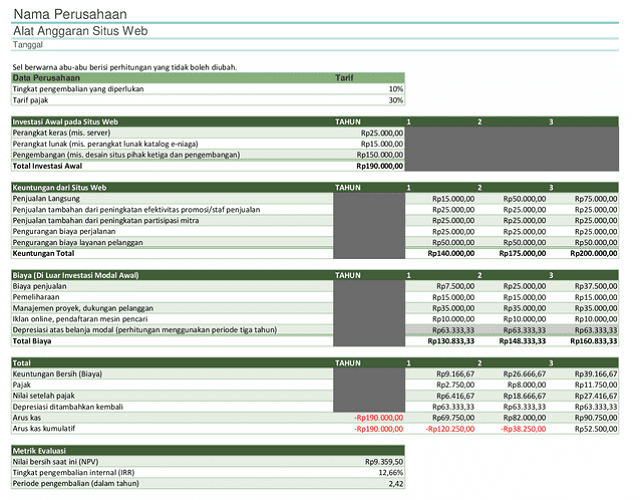This screenshot has height=500, width=640.
Task: Select 'Perangkat keras (mis. server)' row label
Action: (x=61, y=133)
